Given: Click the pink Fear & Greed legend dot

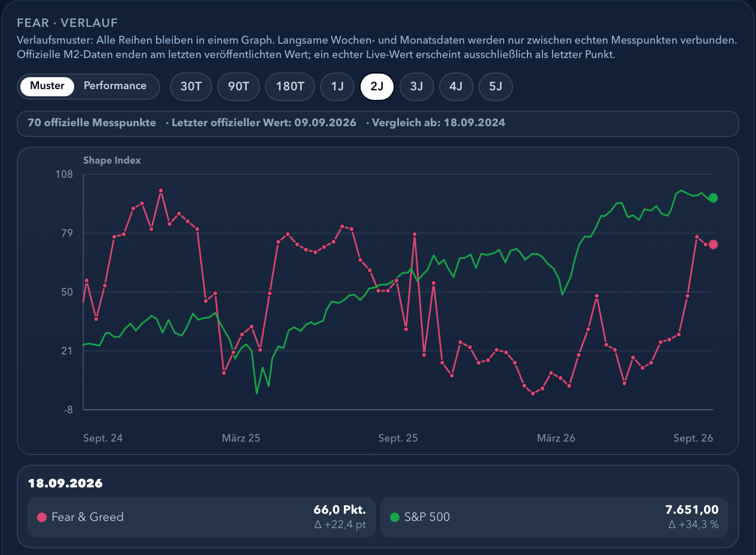Looking at the screenshot, I should pyautogui.click(x=42, y=517).
